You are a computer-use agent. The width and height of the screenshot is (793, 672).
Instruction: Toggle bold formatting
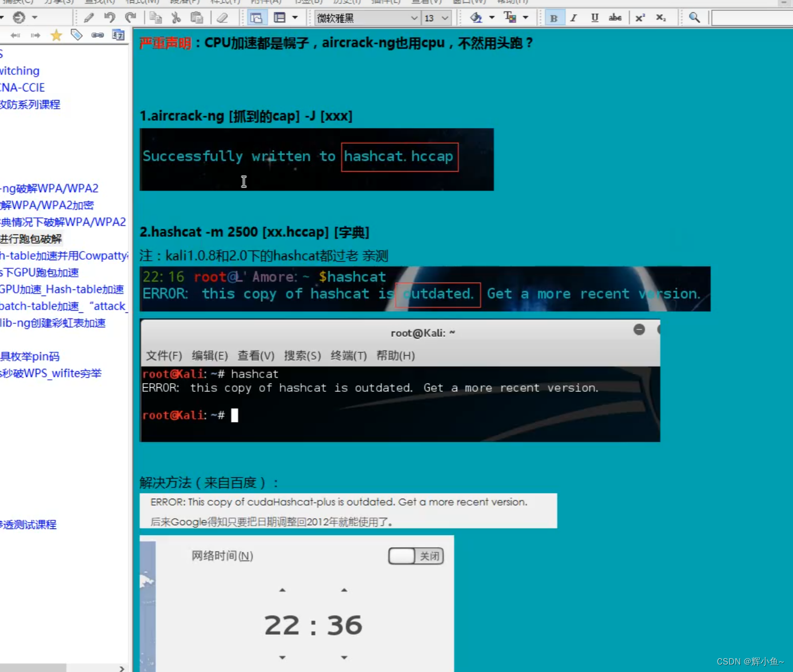click(x=553, y=18)
